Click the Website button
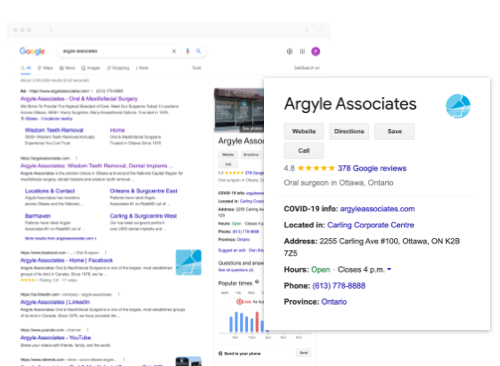Screen dimensions: 500x366 click(304, 131)
